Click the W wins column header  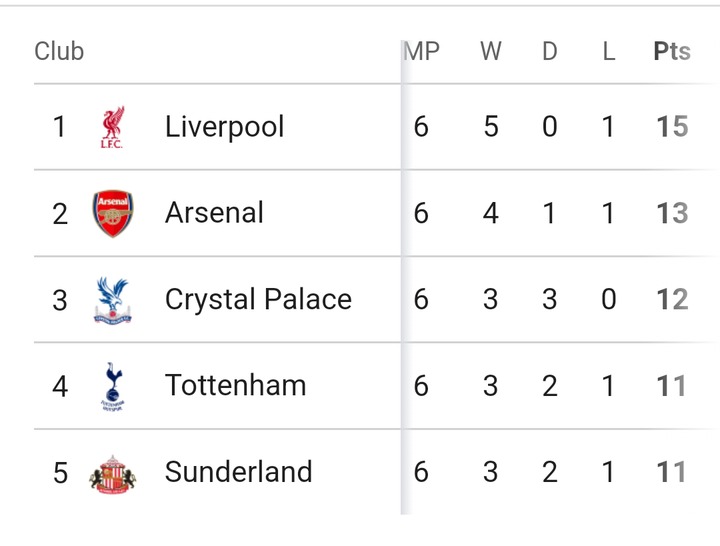tap(490, 52)
